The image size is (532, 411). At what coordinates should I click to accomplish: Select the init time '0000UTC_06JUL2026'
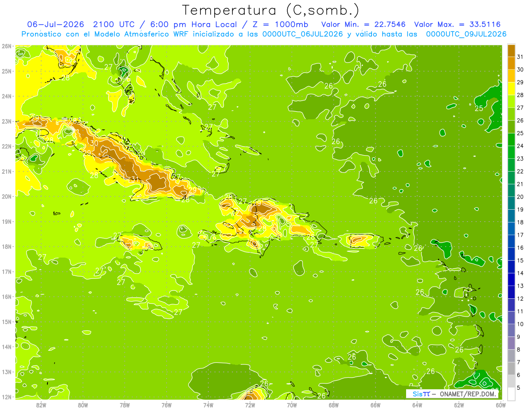pos(303,34)
